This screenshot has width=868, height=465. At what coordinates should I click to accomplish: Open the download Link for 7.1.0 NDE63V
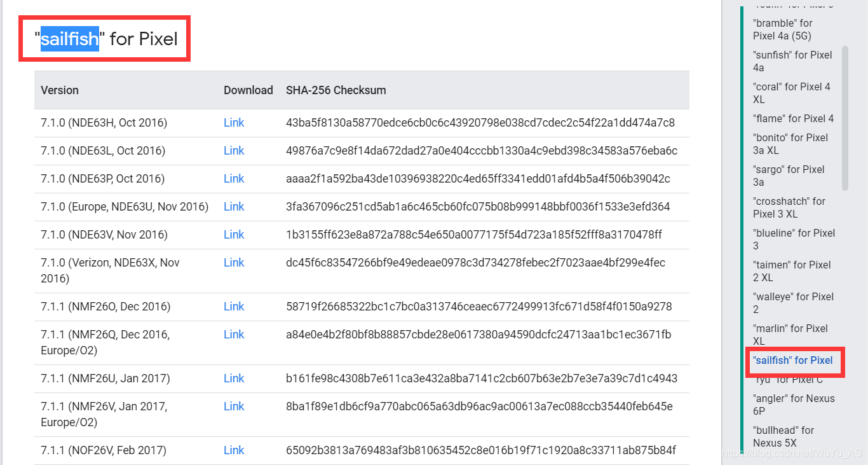(234, 235)
